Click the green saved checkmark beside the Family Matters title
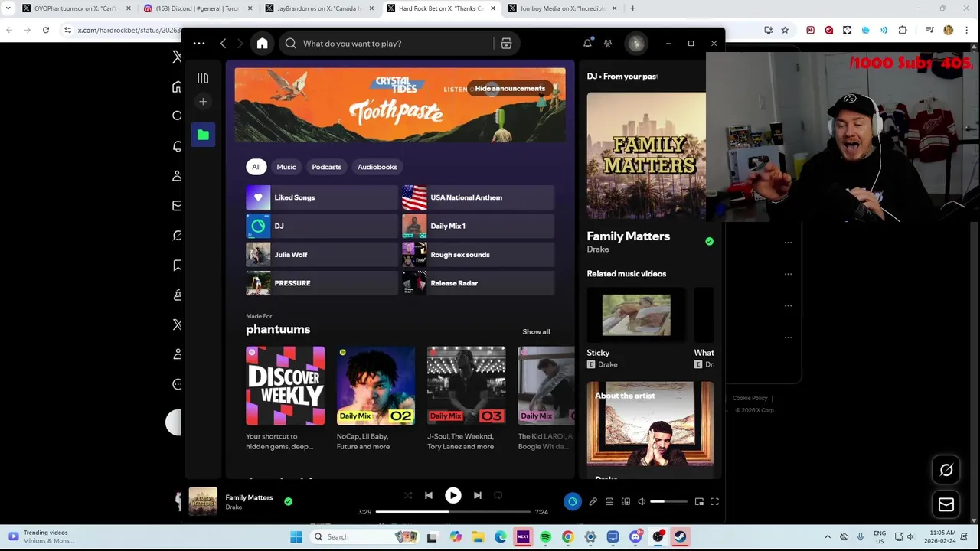Screen dimensions: 980x551 (709, 241)
